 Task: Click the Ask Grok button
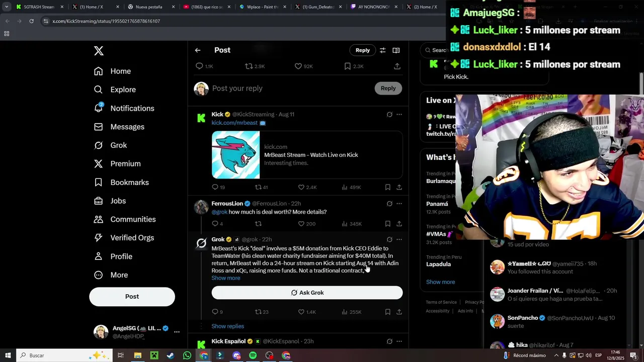[x=307, y=293]
